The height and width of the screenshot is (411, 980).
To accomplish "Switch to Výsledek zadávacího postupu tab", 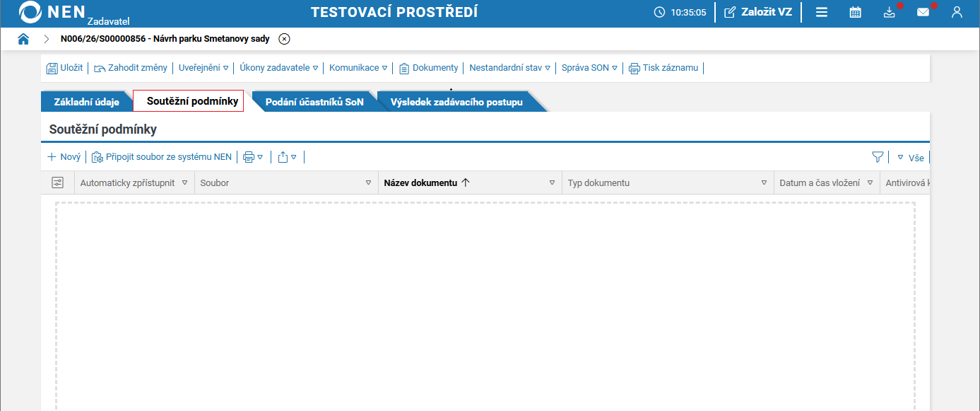I will pos(456,102).
